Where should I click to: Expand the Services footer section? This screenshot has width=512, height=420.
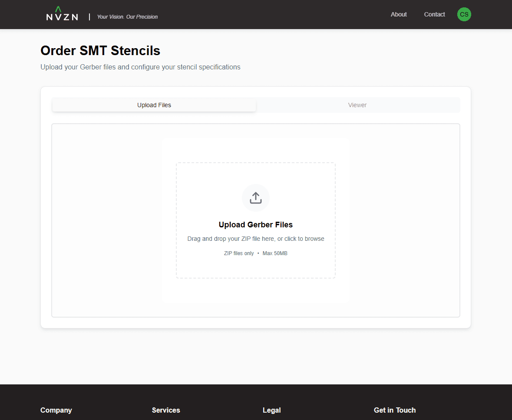pyautogui.click(x=166, y=410)
